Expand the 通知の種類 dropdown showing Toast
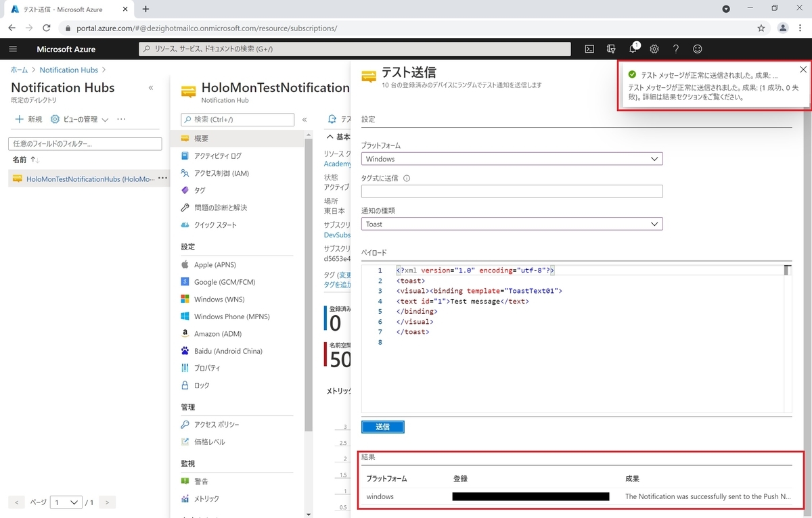Viewport: 812px width, 518px height. click(x=512, y=224)
